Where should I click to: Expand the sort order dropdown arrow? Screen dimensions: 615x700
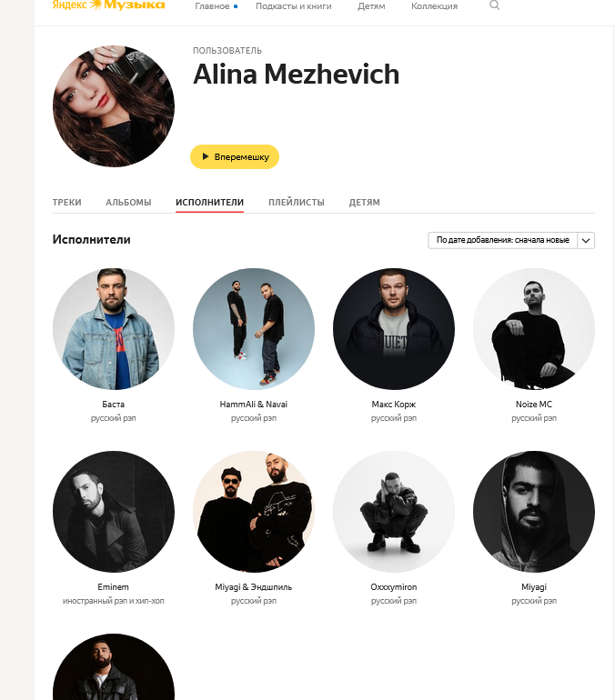click(586, 240)
